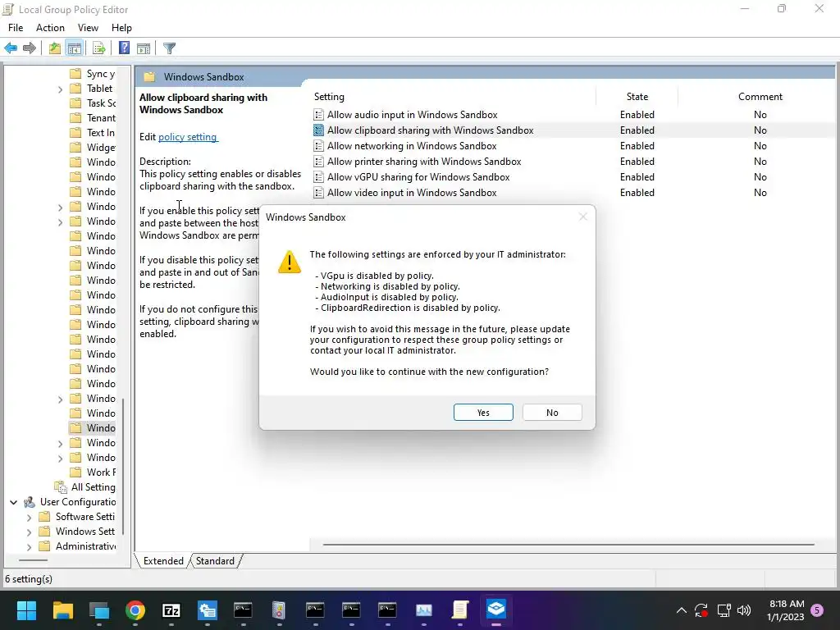Open the View menu

coord(88,28)
